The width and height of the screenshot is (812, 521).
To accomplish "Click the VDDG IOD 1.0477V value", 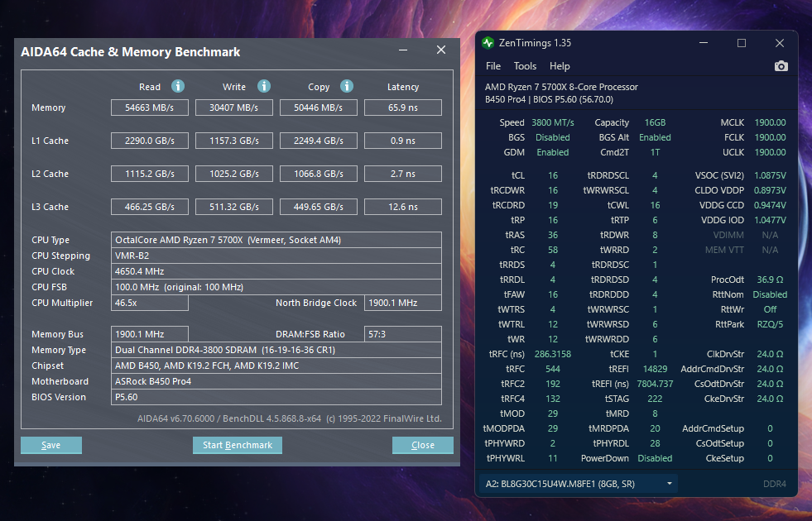I will pyautogui.click(x=770, y=221).
